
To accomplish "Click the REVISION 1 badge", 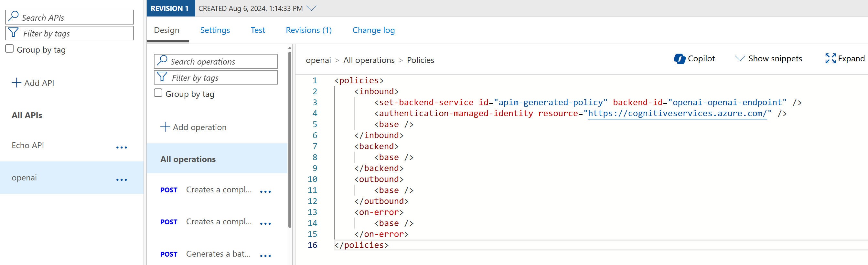I will [171, 8].
